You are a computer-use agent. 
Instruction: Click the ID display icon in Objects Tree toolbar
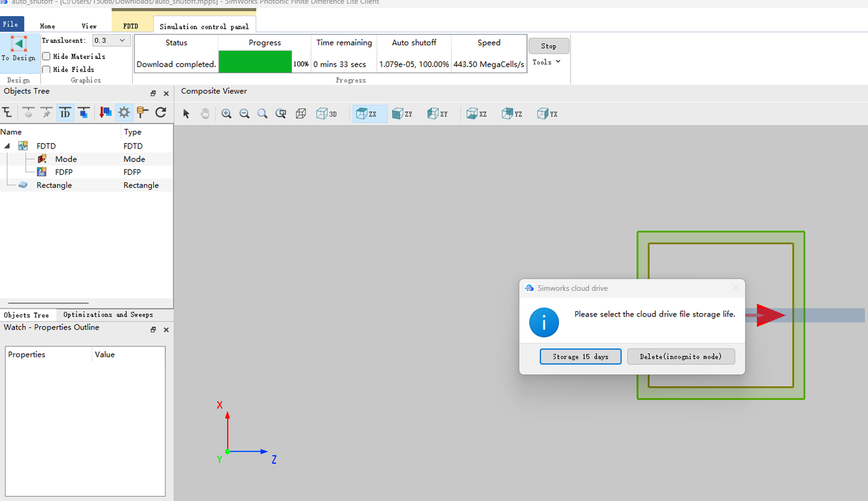point(65,113)
